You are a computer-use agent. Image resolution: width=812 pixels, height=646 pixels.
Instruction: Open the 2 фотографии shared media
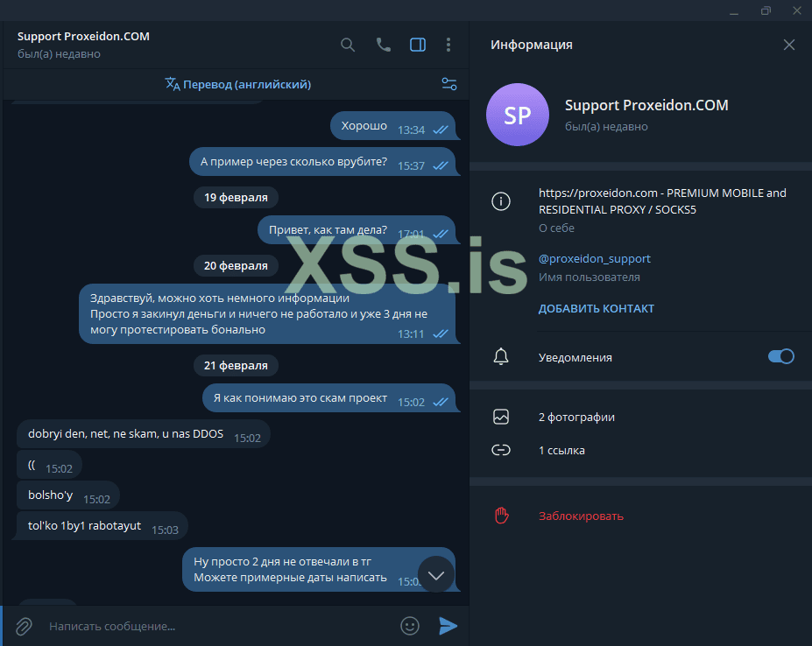pyautogui.click(x=576, y=418)
